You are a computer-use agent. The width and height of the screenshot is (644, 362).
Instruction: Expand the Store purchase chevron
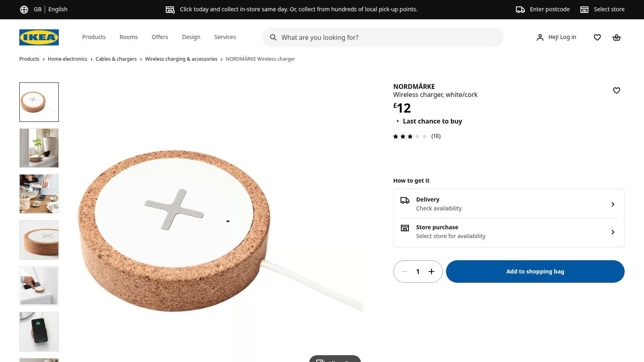[x=613, y=232]
